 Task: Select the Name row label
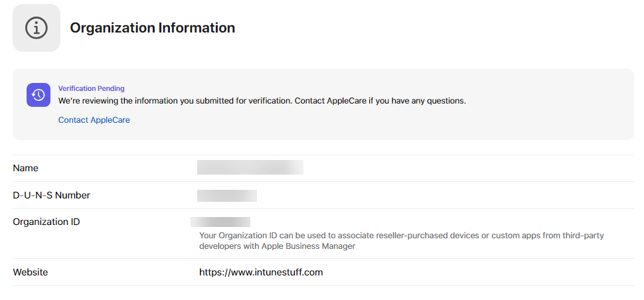coord(25,169)
